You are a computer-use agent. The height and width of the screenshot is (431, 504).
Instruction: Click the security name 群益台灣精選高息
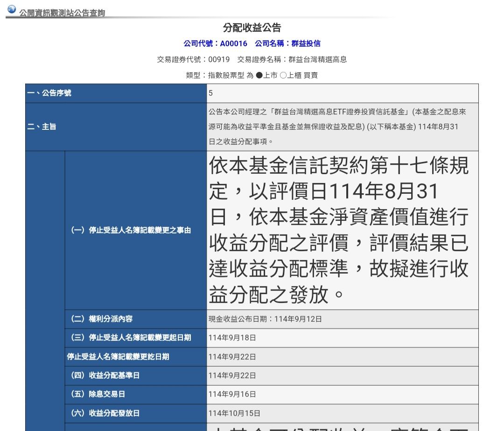coord(318,59)
